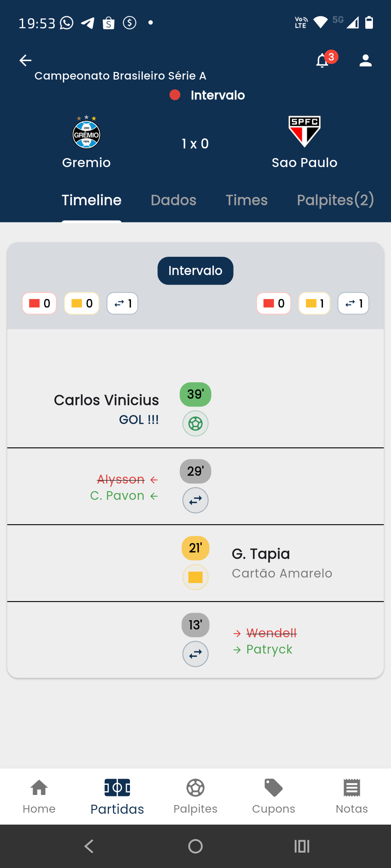Screen dimensions: 391x868
Task: Open Cupons in bottom navigation
Action: tap(274, 796)
